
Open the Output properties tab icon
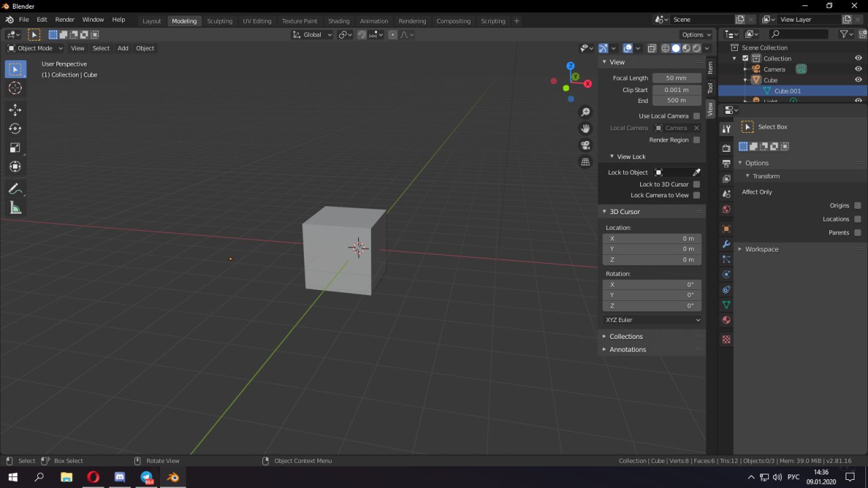coord(726,163)
